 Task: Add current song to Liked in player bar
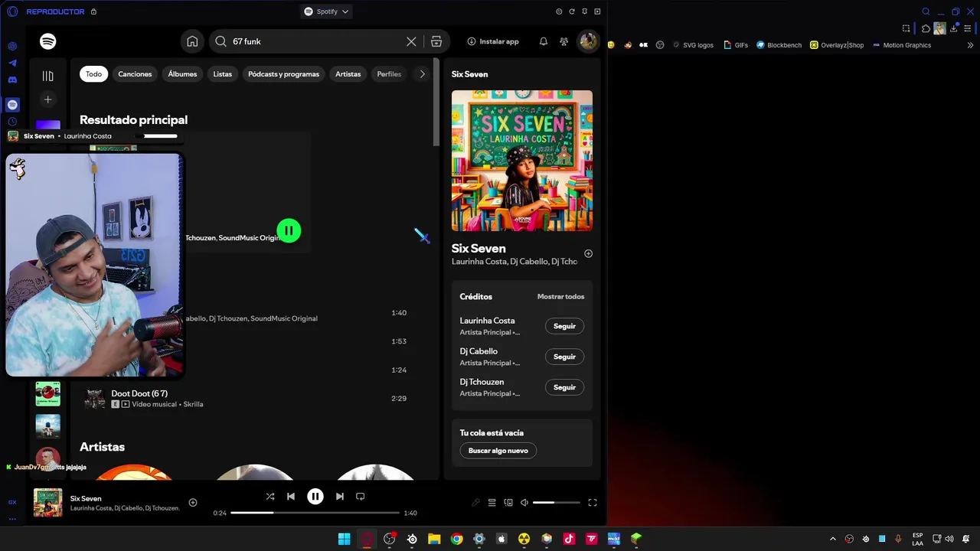(x=193, y=503)
